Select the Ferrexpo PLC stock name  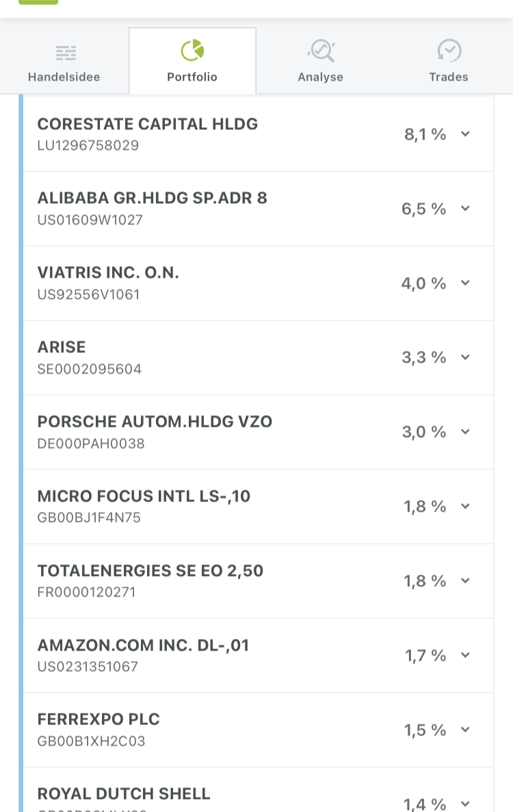click(98, 720)
